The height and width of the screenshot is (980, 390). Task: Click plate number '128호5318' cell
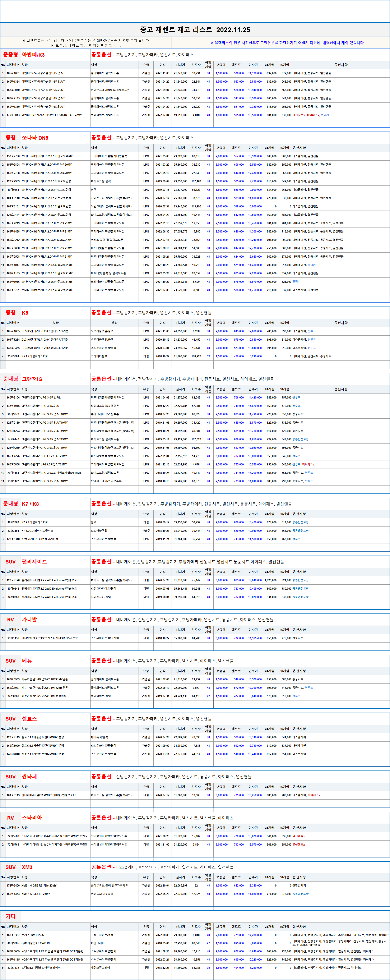[x=13, y=539]
